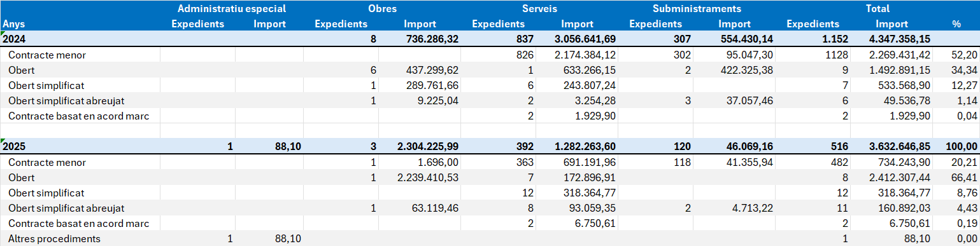Image resolution: width=980 pixels, height=246 pixels.
Task: Select the percentage cell 100,00
Action: (x=962, y=146)
